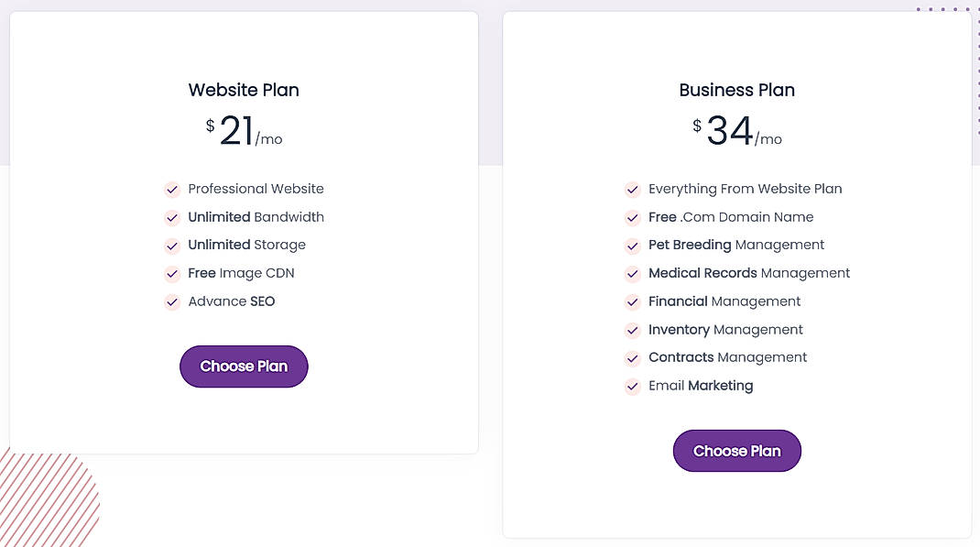Toggle the check next to Financial Management
980x547 pixels.
[633, 301]
